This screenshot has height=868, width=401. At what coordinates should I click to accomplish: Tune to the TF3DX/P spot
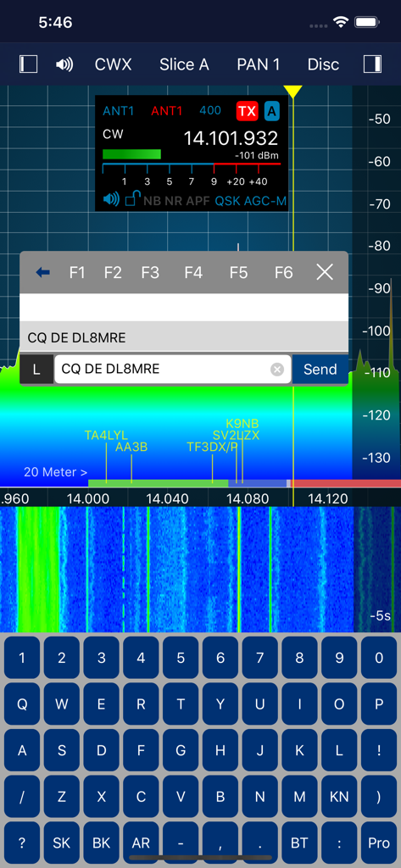(212, 448)
